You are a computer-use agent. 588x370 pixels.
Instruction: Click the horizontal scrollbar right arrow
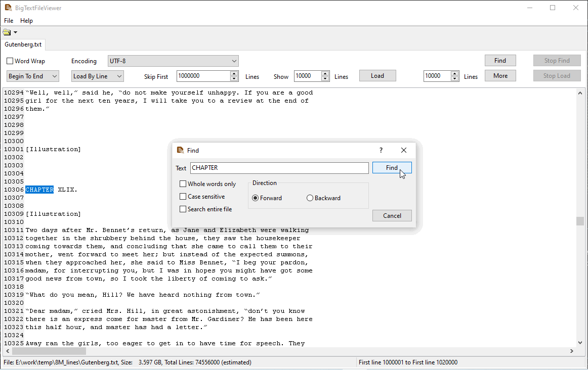point(572,351)
